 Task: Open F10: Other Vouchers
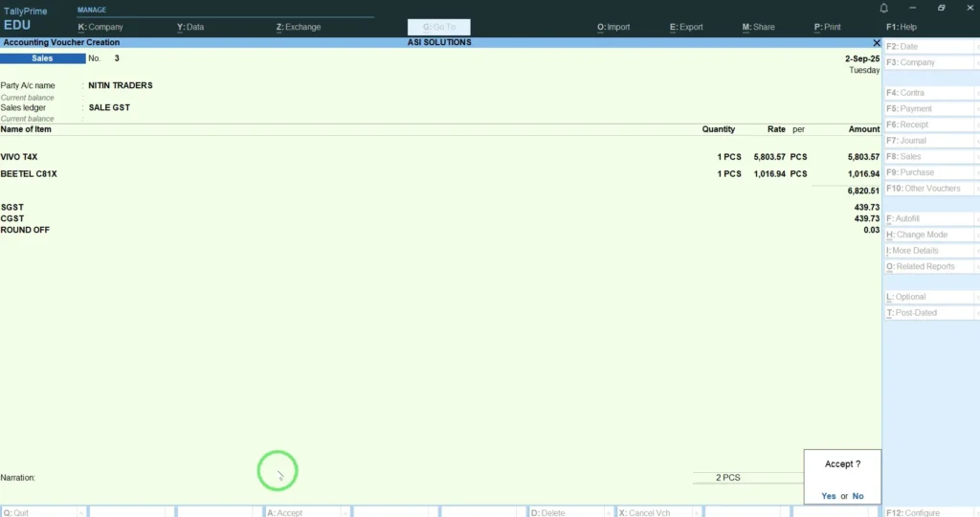tap(929, 189)
